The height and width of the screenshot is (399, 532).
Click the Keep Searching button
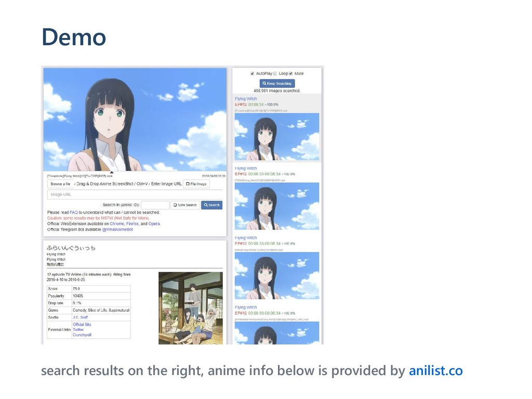(277, 84)
